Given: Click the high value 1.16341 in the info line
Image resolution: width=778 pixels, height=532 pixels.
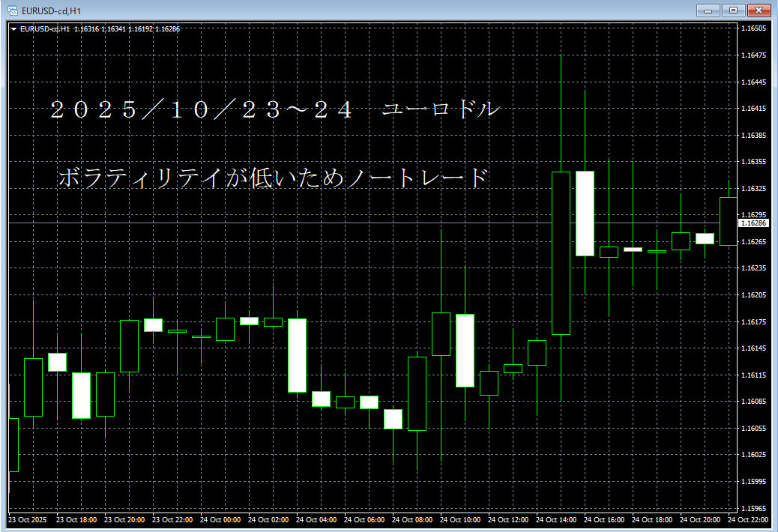Looking at the screenshot, I should click(x=114, y=28).
